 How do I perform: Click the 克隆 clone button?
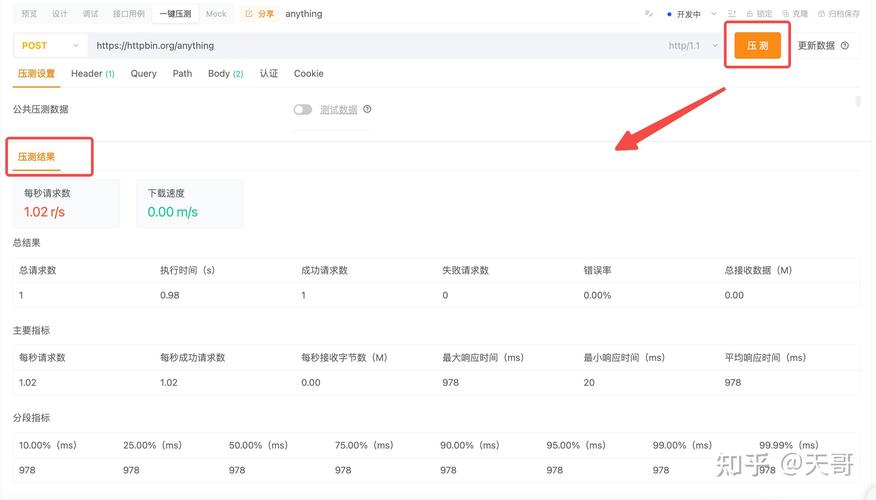795,13
